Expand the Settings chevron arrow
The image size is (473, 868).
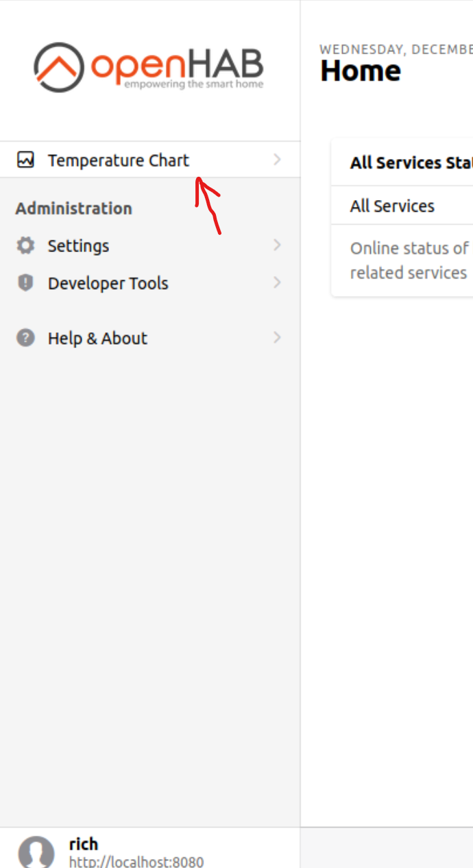277,245
